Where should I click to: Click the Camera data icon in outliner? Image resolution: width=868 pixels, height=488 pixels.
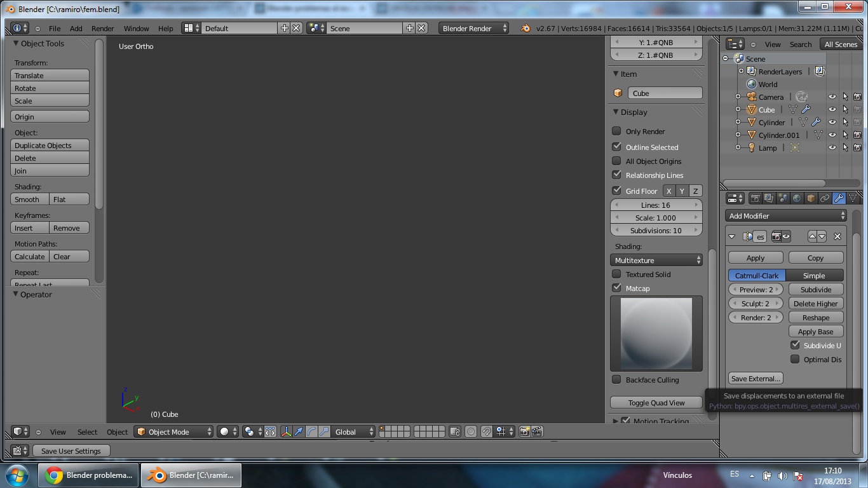pyautogui.click(x=802, y=97)
